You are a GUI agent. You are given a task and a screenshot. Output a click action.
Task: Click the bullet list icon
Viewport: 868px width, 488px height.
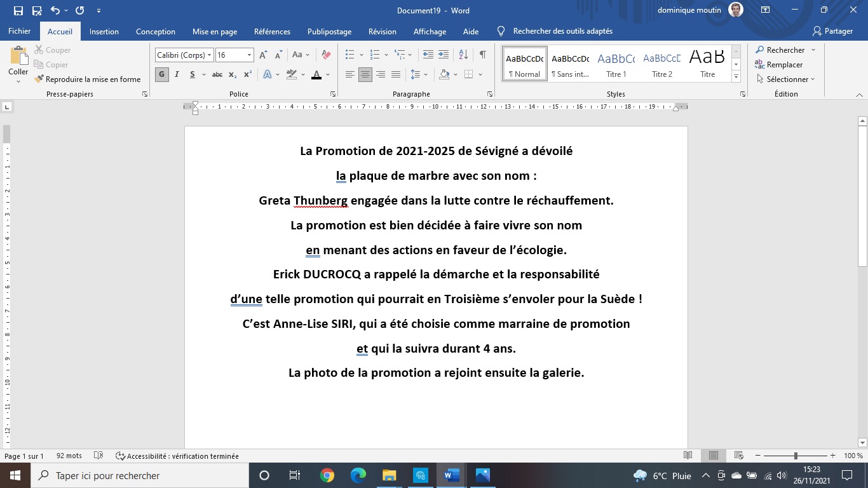point(349,55)
